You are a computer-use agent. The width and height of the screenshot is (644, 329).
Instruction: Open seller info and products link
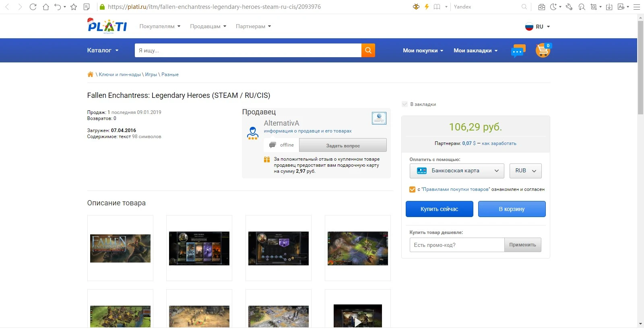point(308,131)
